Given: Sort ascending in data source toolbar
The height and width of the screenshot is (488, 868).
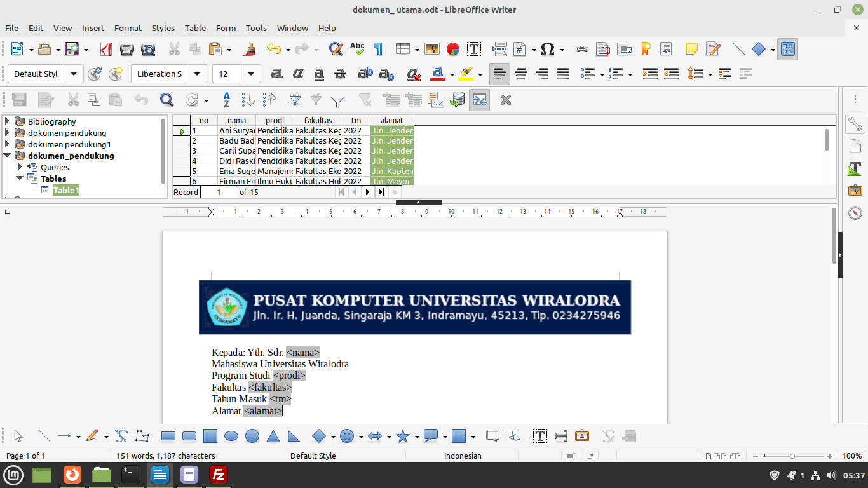Looking at the screenshot, I should coord(249,100).
